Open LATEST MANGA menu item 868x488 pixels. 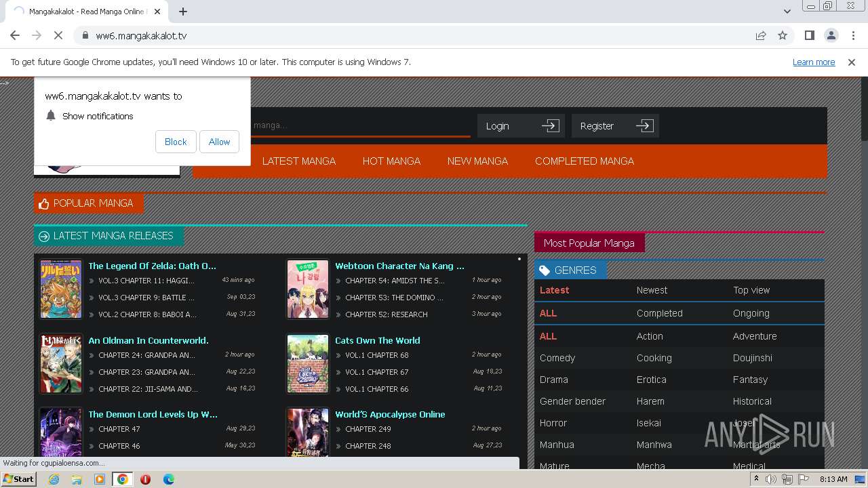point(299,161)
